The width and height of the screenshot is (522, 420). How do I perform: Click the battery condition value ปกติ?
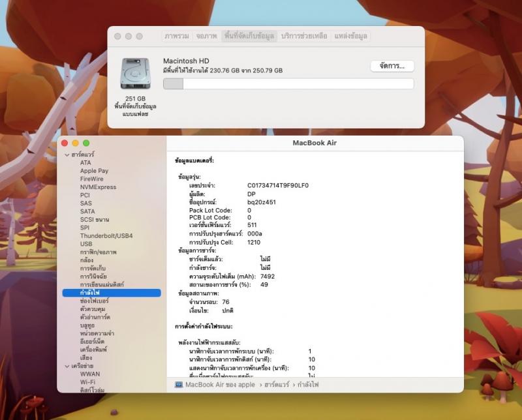[228, 311]
